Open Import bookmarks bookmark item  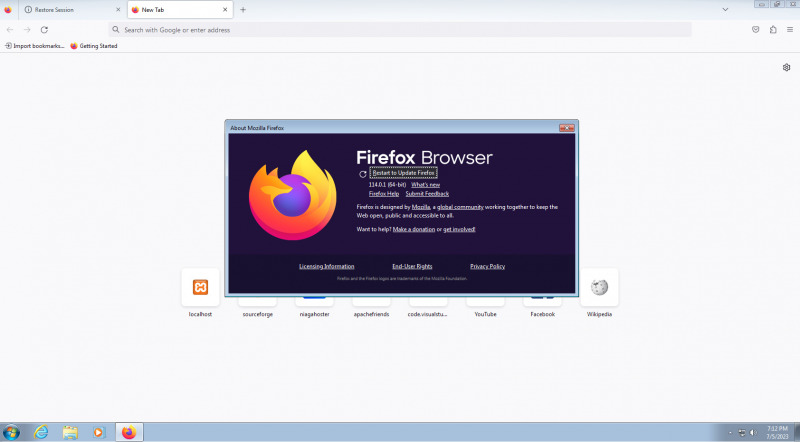tap(35, 46)
